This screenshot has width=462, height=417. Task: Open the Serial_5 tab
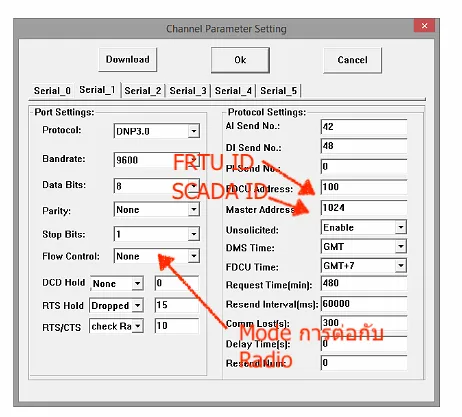[x=278, y=91]
